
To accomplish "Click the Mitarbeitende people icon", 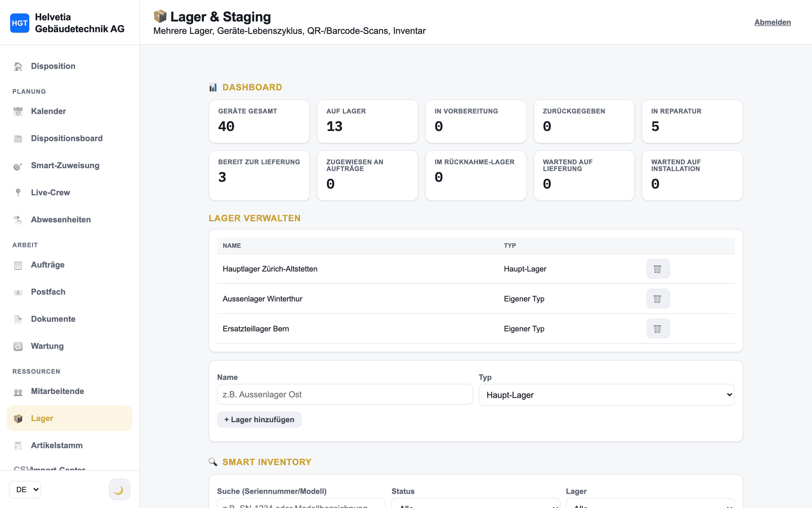I will click(18, 391).
